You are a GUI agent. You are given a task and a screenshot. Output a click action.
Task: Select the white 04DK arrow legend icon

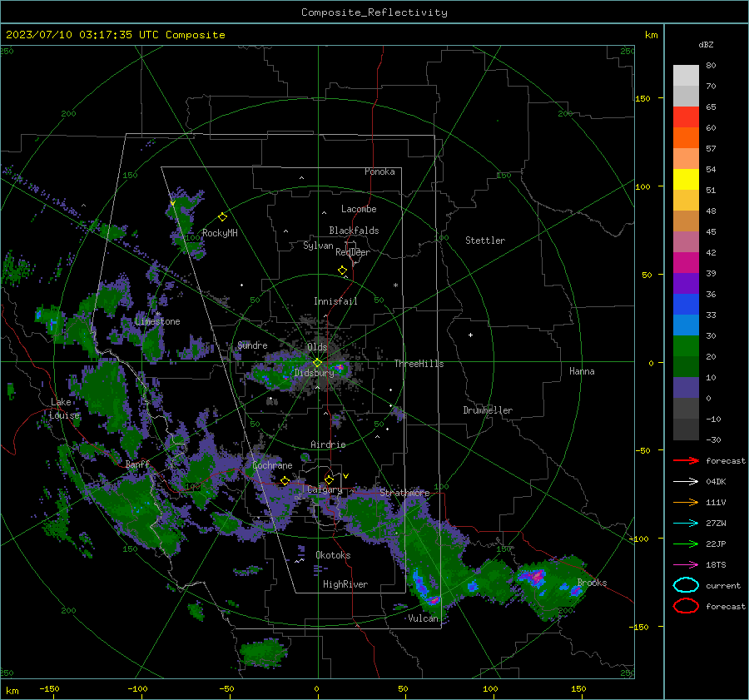click(686, 482)
